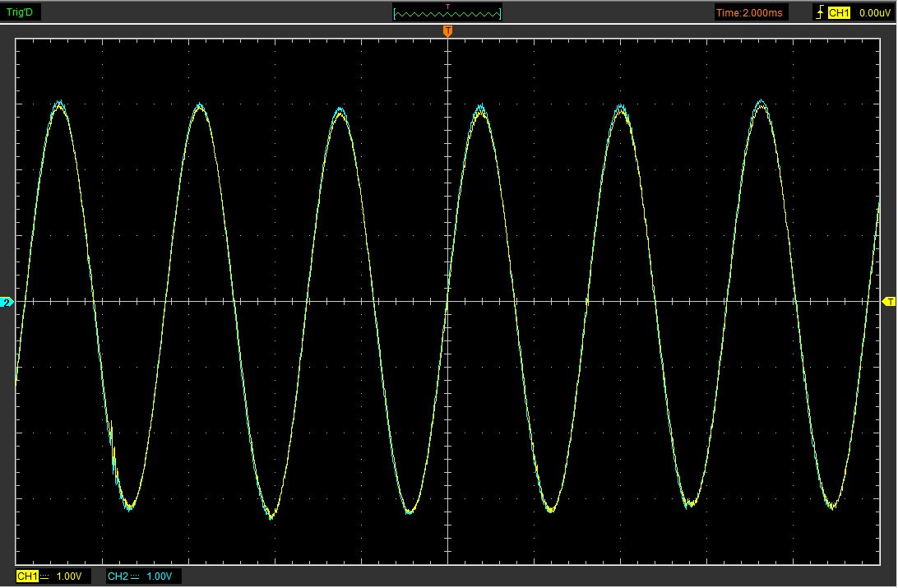Click the cyan channel 2 ground marker
This screenshot has height=588, width=898.
(7, 303)
